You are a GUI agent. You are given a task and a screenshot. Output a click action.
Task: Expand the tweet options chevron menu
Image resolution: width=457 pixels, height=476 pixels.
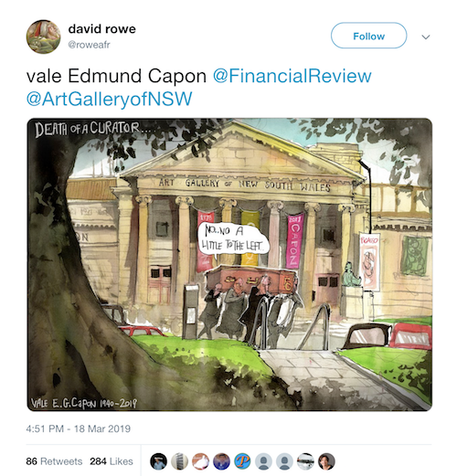click(426, 37)
